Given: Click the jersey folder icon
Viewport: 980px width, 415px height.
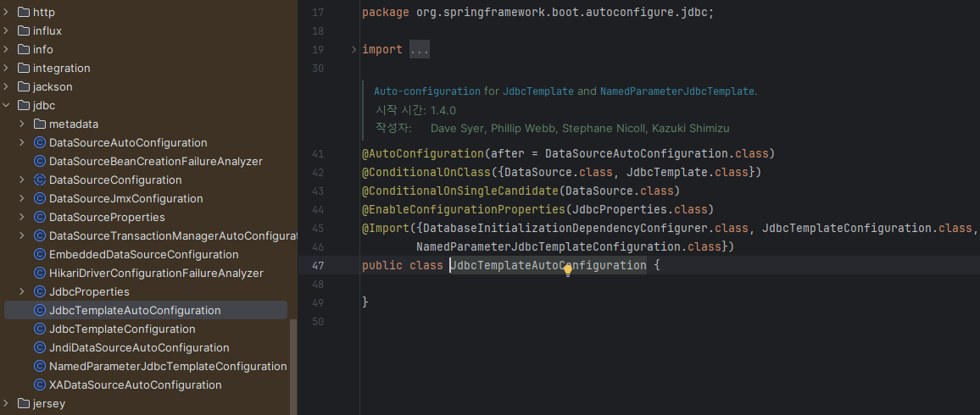Looking at the screenshot, I should tap(24, 403).
